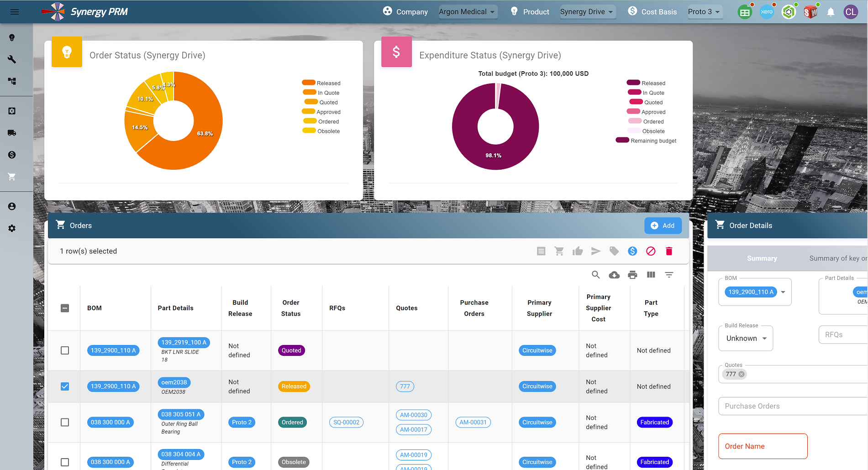The image size is (868, 470).
Task: Check the 038 305 051 A row checkbox
Action: point(65,423)
